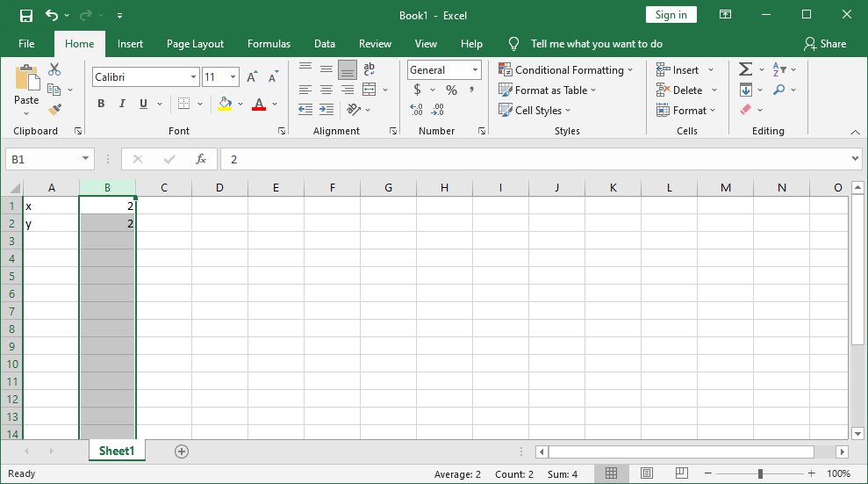Screen dimensions: 868x484
Task: Apply Percent Style
Action: click(452, 90)
